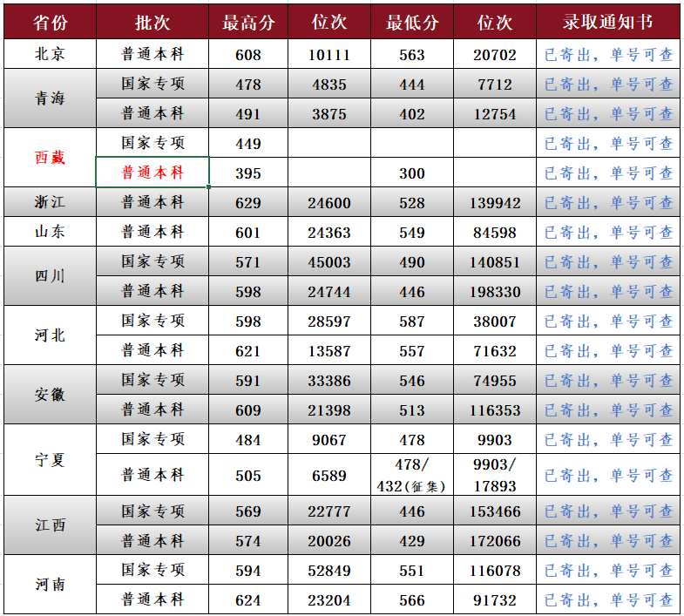
Task: Click the rank value 33386
Action: click(x=329, y=381)
